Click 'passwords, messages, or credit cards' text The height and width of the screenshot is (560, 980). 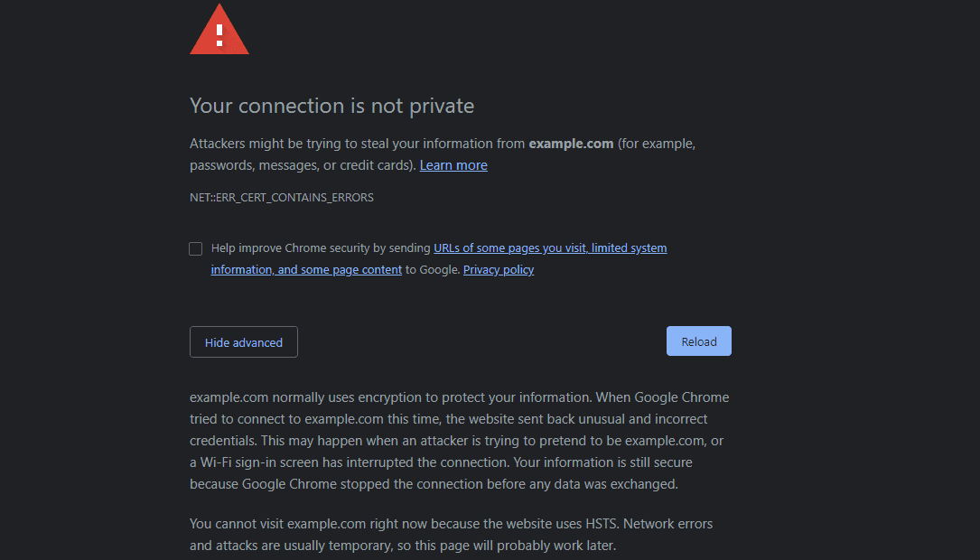[x=302, y=165]
